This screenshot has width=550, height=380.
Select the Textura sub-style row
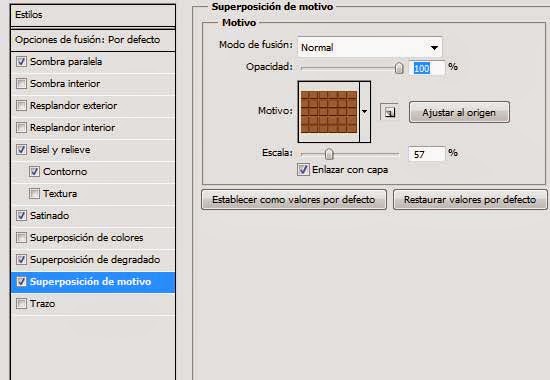pos(93,194)
